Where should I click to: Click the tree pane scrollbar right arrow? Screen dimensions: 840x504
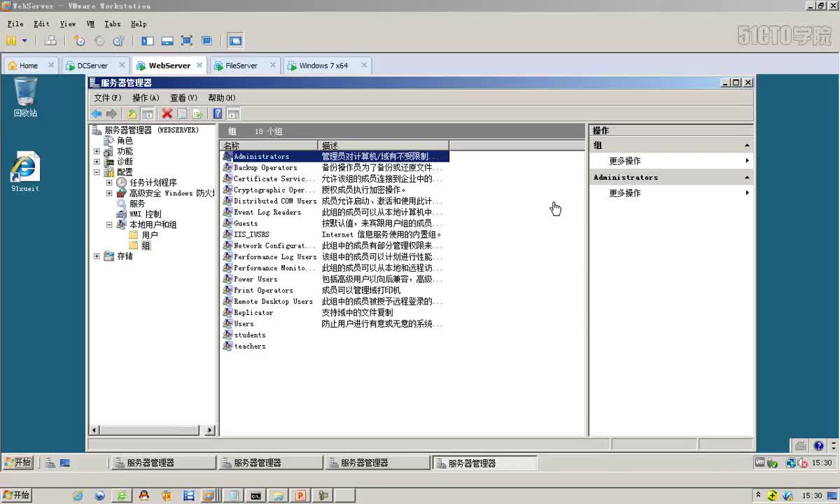click(x=210, y=430)
